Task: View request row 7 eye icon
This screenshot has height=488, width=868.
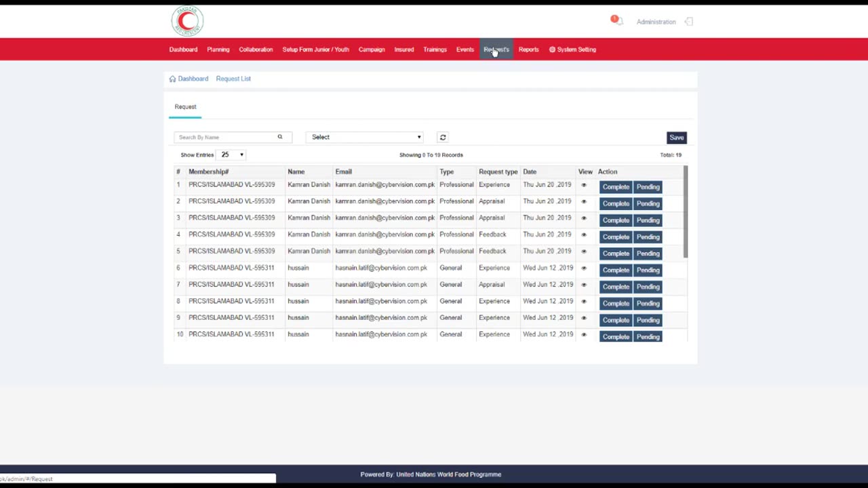Action: tap(583, 285)
